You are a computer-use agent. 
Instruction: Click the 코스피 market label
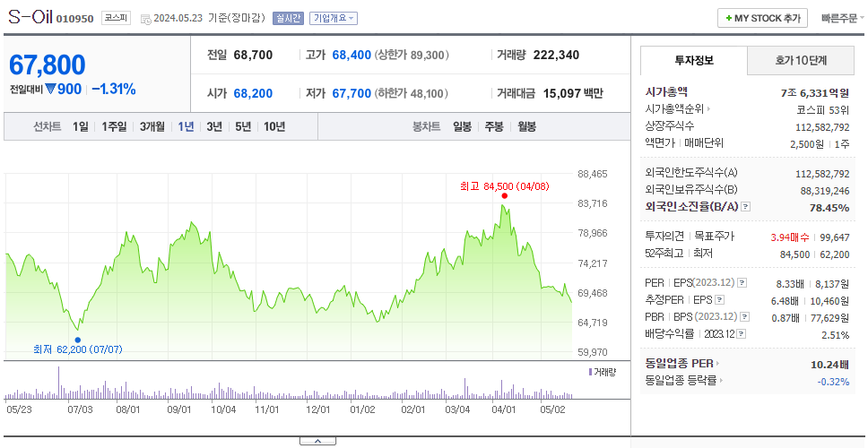[116, 18]
